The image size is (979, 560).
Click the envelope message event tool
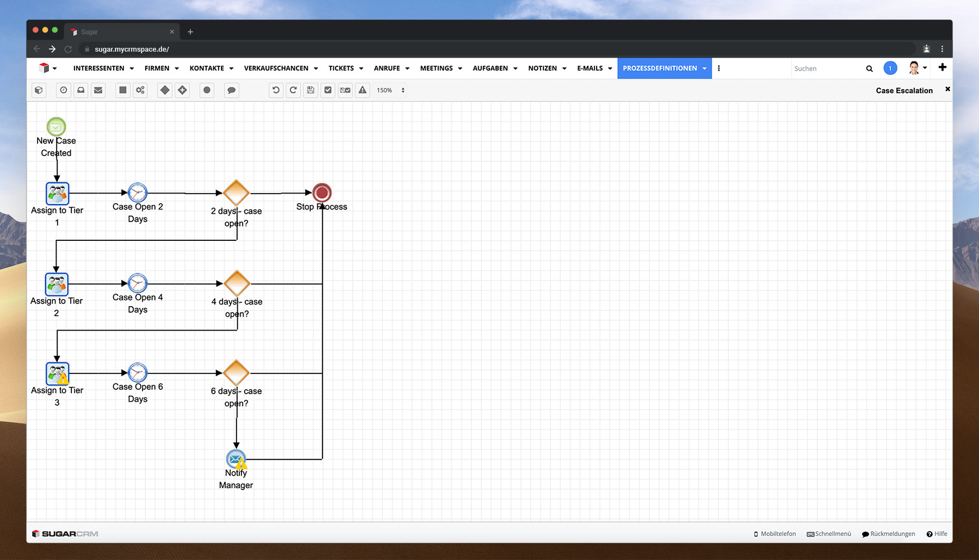coord(98,90)
